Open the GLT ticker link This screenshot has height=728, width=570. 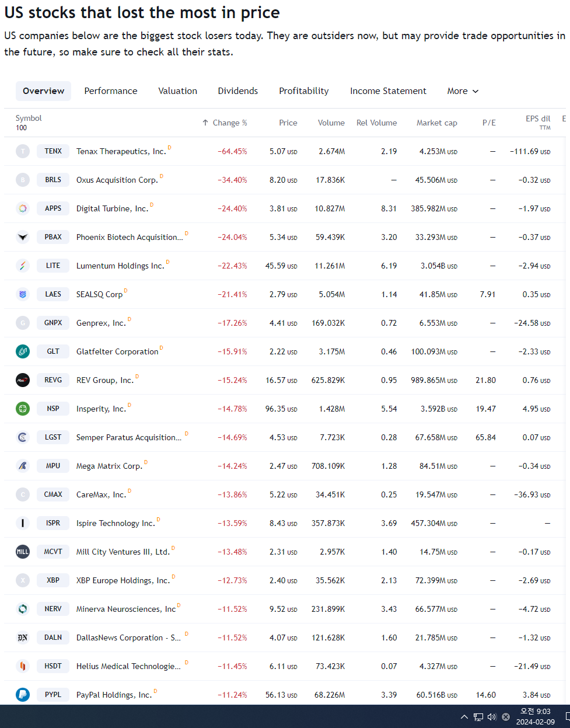click(53, 351)
